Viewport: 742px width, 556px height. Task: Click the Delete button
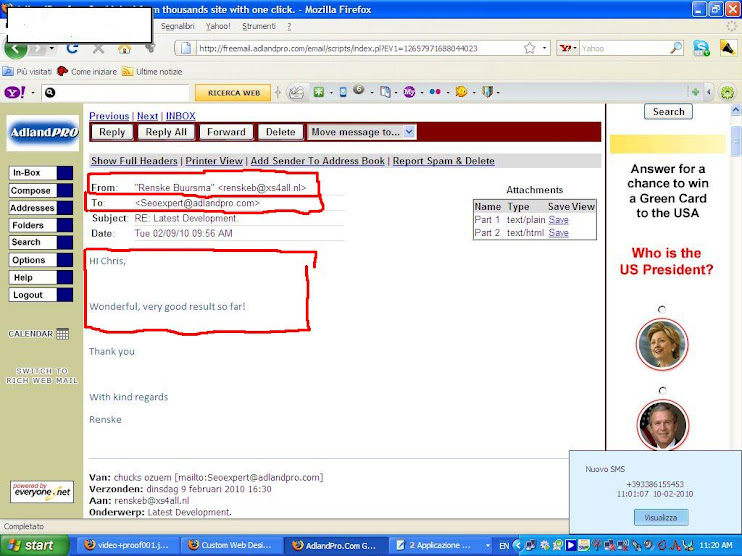pyautogui.click(x=281, y=132)
